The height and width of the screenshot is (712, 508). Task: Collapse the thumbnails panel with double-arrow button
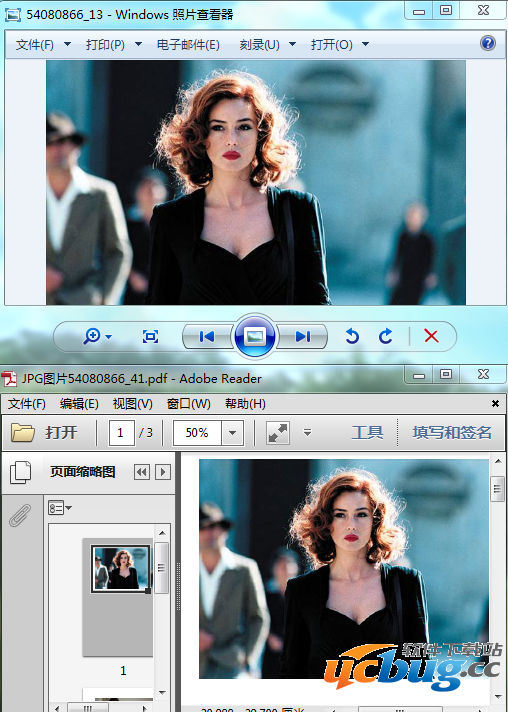click(142, 472)
